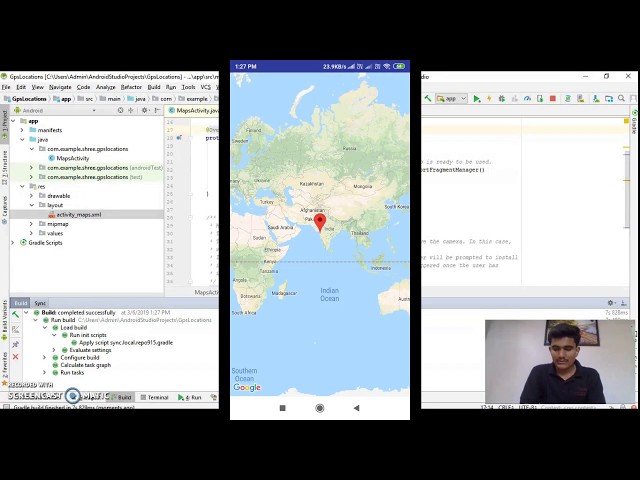Hide the Project panel with the bar icon
This screenshot has height=480, width=640.
coord(158,110)
